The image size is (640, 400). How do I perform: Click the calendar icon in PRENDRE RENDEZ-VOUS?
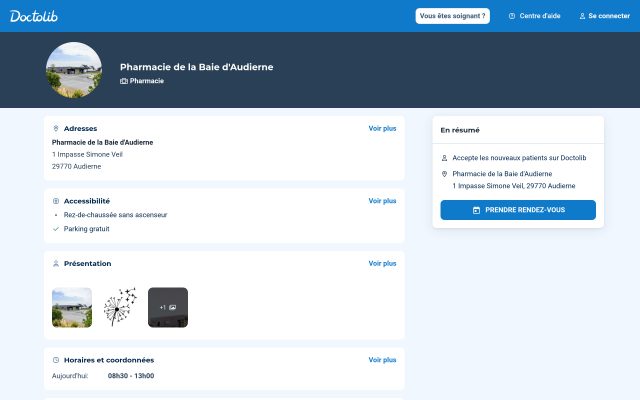pos(476,210)
